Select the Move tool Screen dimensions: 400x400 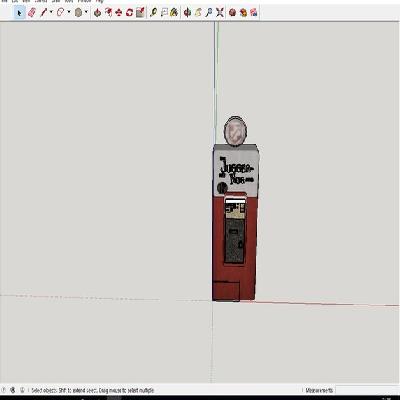point(119,13)
